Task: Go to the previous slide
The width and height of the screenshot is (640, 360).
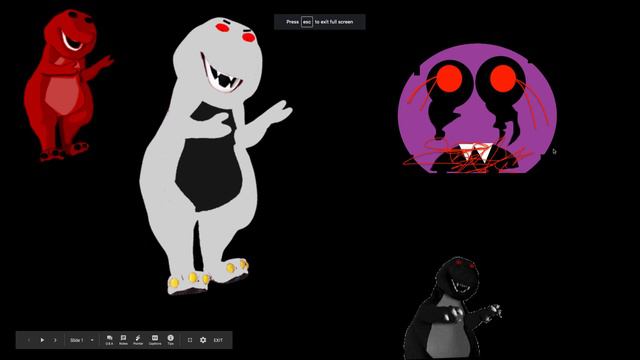Action: click(29, 340)
